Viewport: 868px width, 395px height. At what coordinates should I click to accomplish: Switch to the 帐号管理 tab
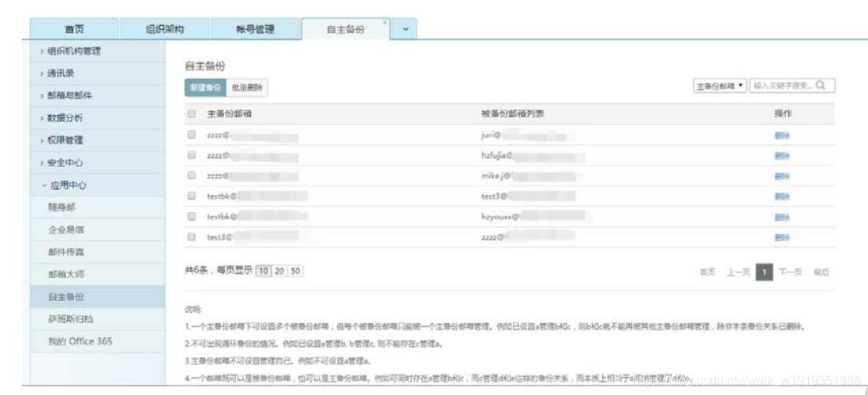pos(255,29)
